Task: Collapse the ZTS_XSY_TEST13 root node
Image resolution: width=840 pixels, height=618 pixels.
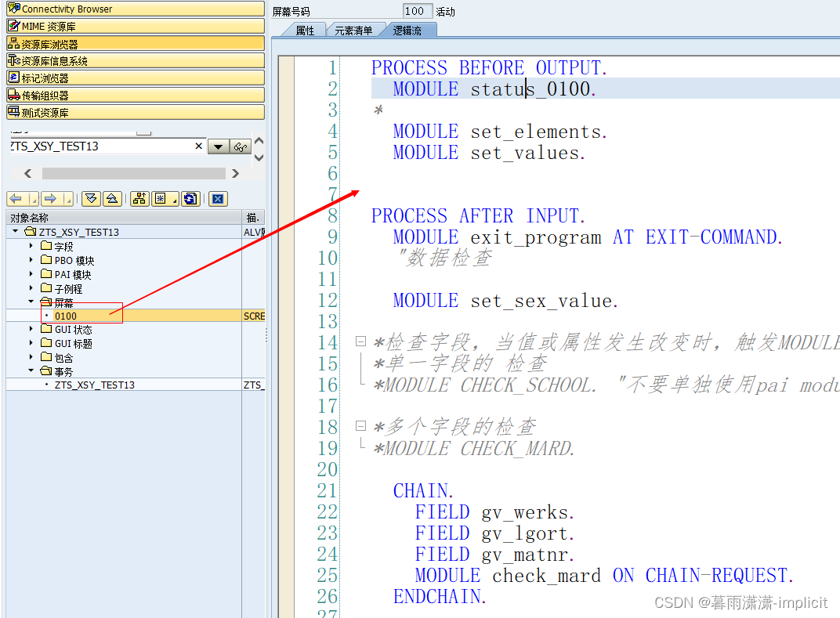Action: [15, 231]
